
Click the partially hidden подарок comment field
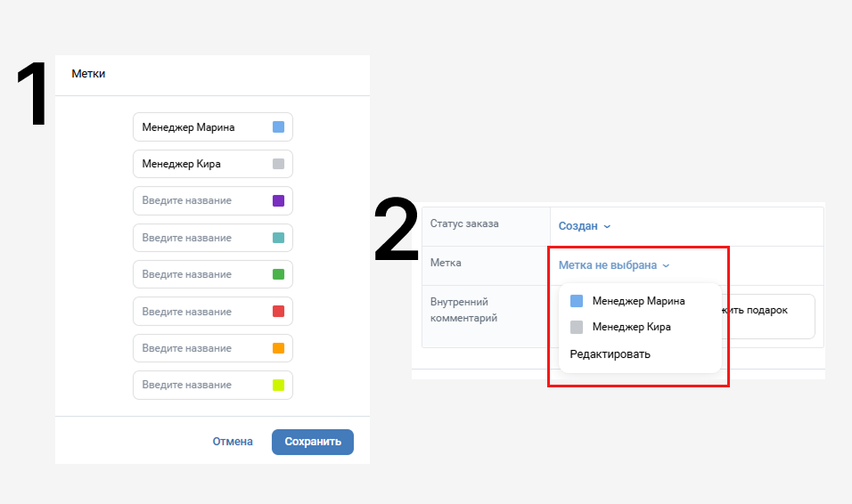point(769,316)
